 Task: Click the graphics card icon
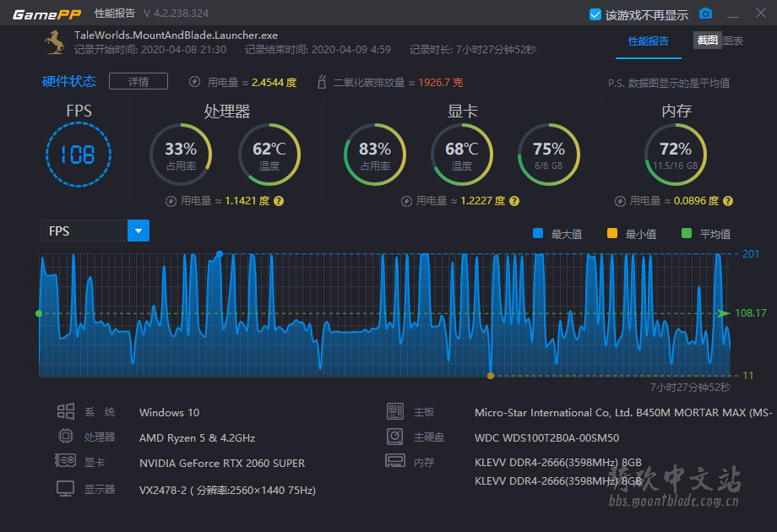click(65, 461)
